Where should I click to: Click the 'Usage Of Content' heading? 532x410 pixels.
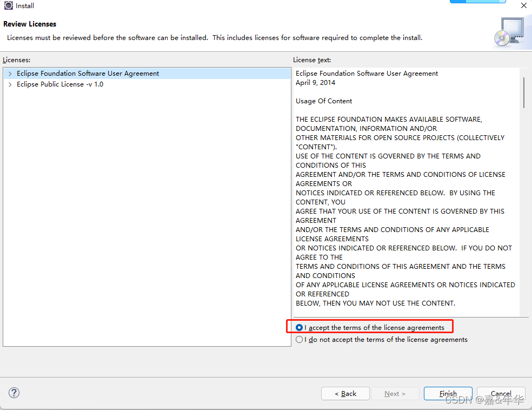point(324,101)
